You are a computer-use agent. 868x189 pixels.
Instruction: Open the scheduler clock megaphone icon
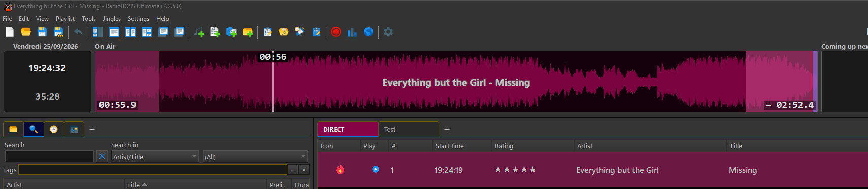tap(300, 32)
